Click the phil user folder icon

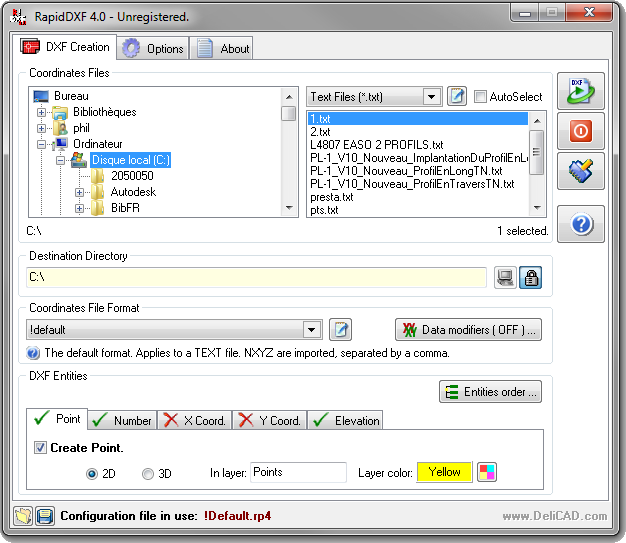tap(61, 128)
